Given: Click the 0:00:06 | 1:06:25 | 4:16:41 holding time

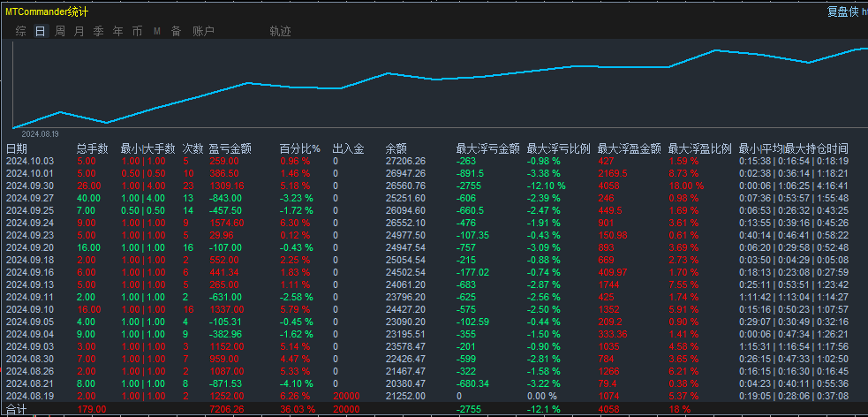Looking at the screenshot, I should [x=794, y=186].
